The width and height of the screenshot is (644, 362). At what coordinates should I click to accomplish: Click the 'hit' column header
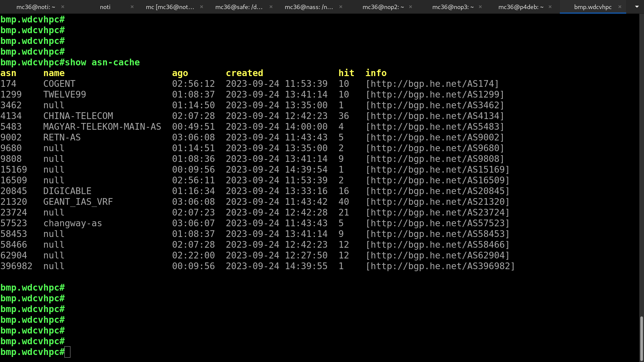point(346,73)
